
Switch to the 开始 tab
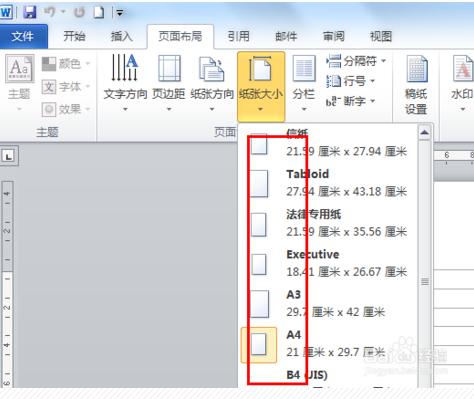coord(74,36)
